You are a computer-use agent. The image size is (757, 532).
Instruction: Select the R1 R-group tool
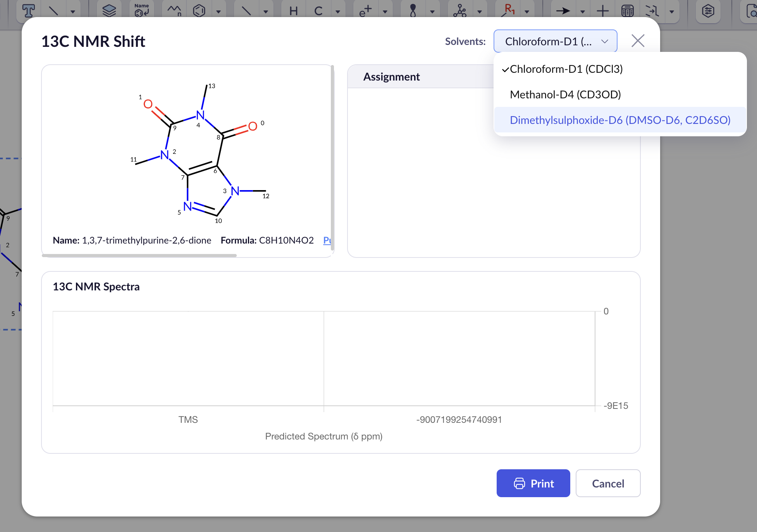[x=509, y=10]
